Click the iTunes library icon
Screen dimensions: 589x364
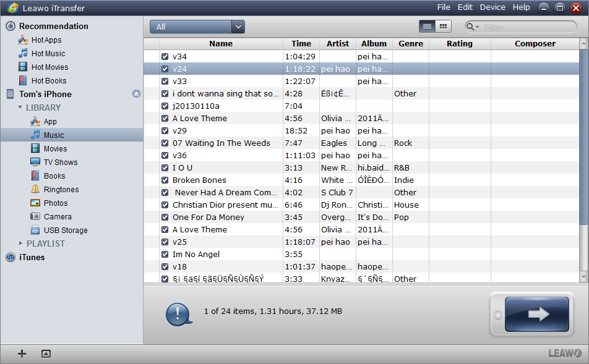[11, 258]
